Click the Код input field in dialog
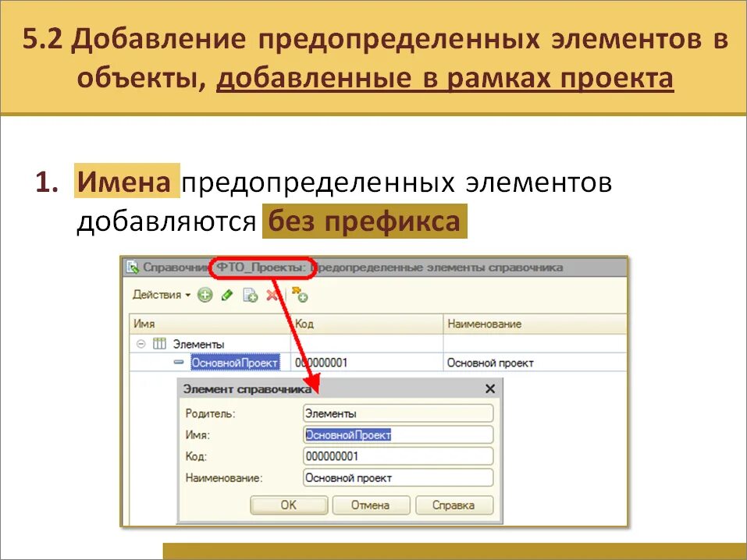The width and height of the screenshot is (747, 560). pos(398,456)
